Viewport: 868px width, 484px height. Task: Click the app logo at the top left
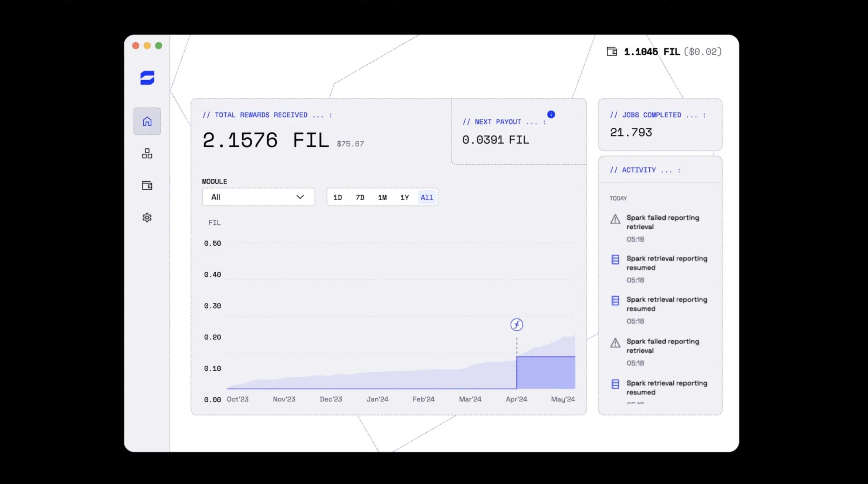pyautogui.click(x=147, y=78)
